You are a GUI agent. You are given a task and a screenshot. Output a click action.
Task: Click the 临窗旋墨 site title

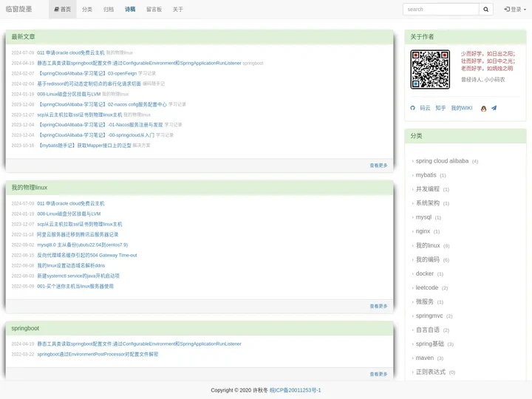click(x=18, y=9)
